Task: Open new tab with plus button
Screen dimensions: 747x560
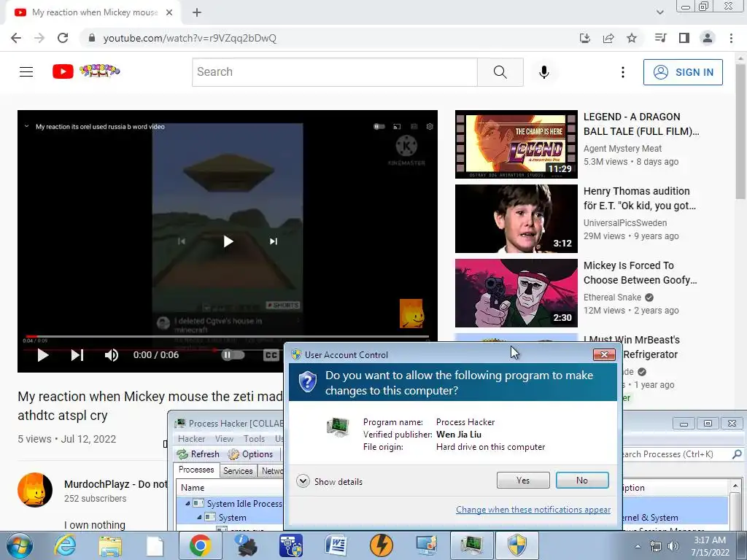Action: 197,12
